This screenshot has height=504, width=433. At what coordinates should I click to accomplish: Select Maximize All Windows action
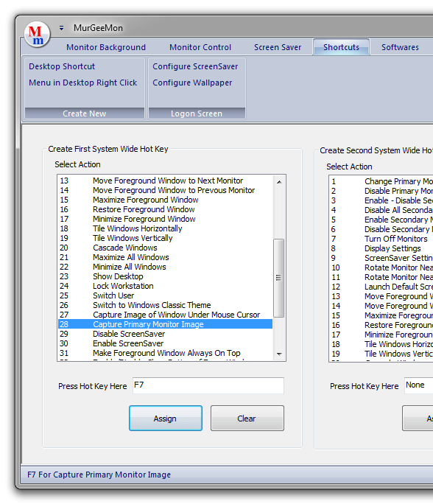coord(166,257)
